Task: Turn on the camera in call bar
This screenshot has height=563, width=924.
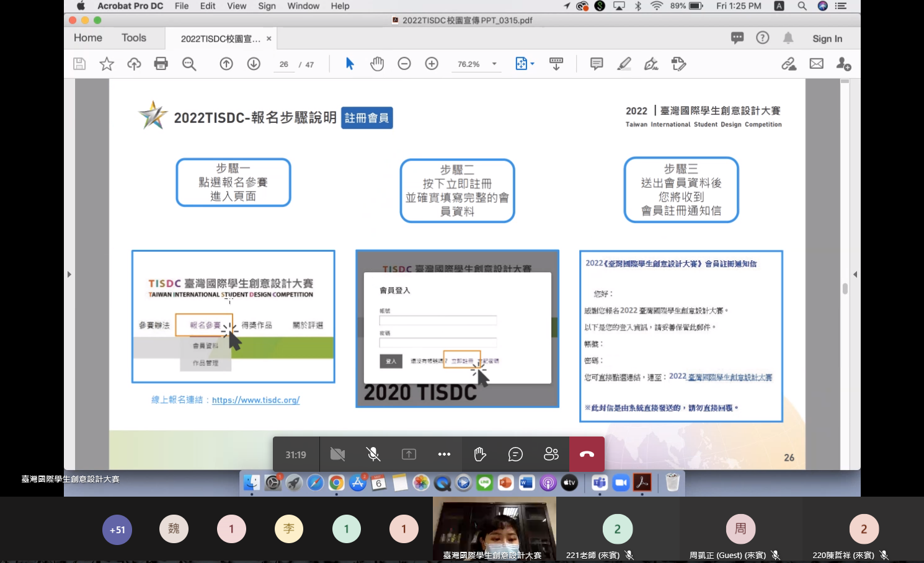Action: coord(337,454)
